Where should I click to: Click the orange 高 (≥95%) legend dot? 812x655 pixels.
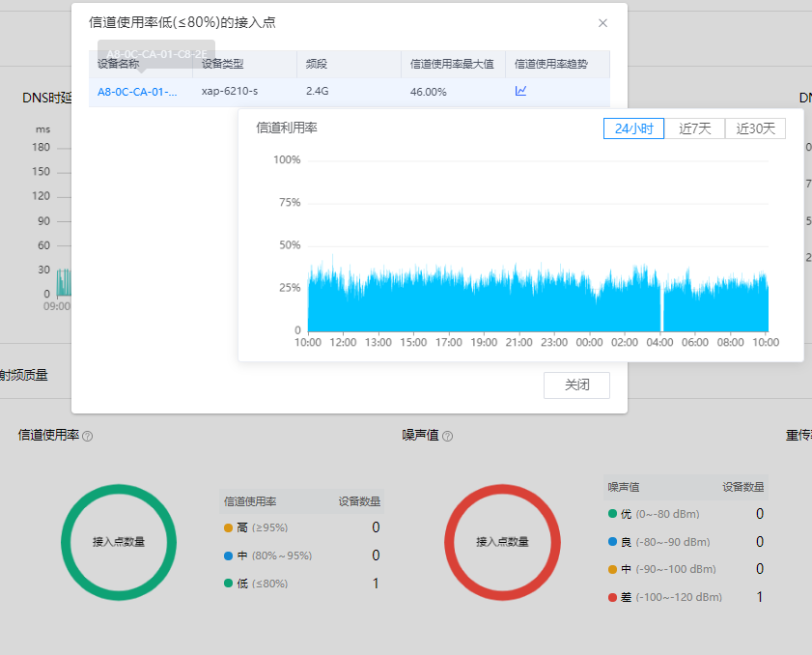point(228,527)
